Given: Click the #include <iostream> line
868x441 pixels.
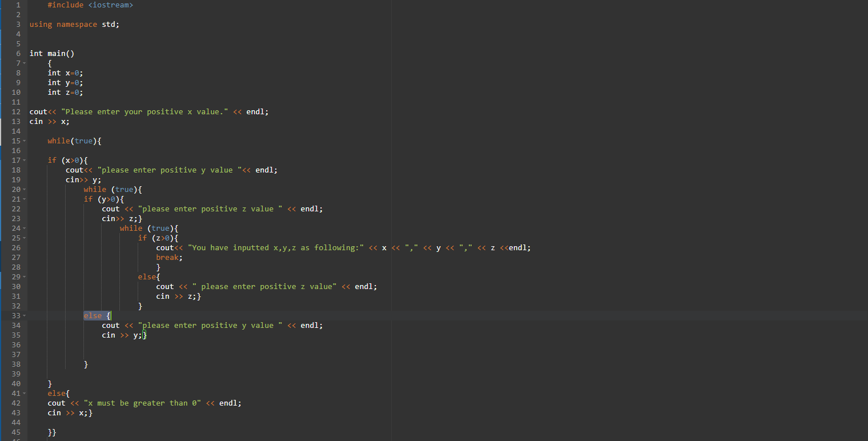Looking at the screenshot, I should (90, 5).
